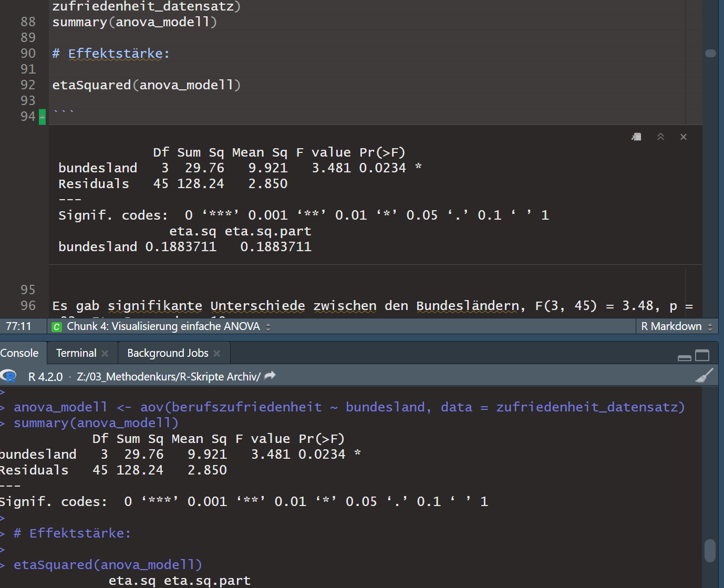Screen dimensions: 724x588
Task: Click line 88 summary(anova_modell) code
Action: pos(135,22)
